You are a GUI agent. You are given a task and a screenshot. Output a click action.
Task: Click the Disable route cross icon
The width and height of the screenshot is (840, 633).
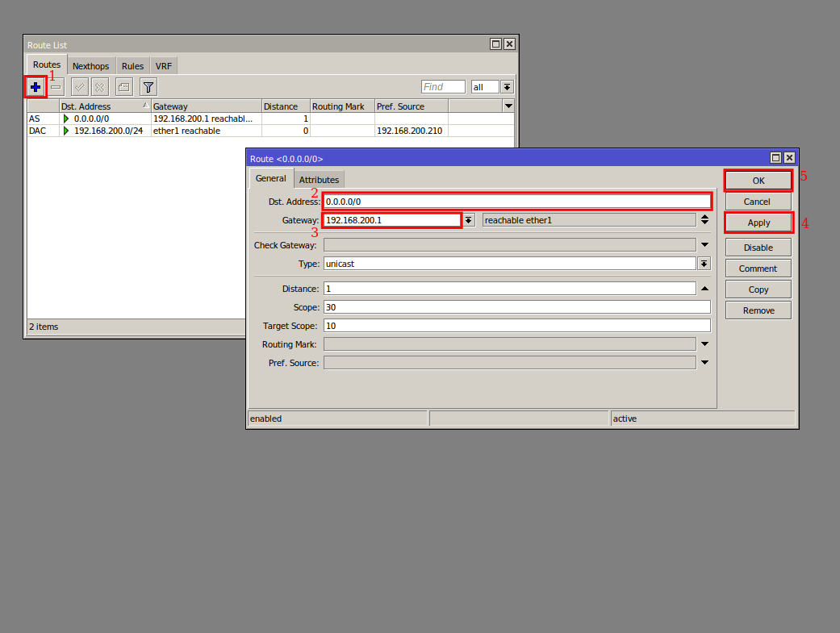click(101, 86)
